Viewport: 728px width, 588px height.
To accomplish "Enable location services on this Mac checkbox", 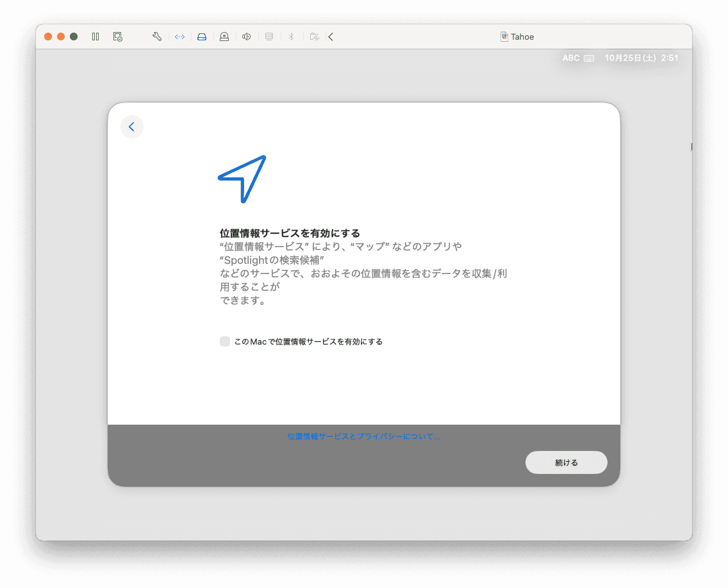I will (x=225, y=341).
